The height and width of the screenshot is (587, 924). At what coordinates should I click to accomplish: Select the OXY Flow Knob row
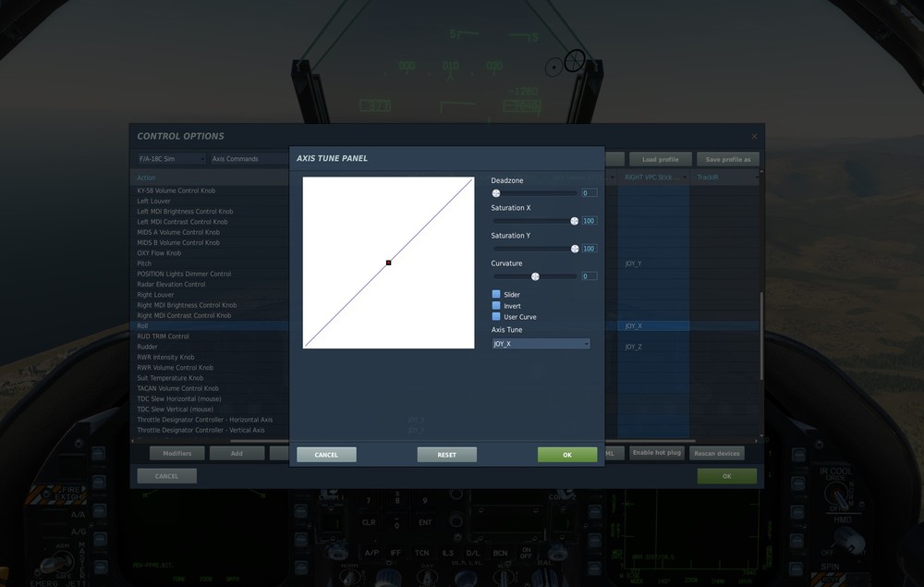point(209,253)
